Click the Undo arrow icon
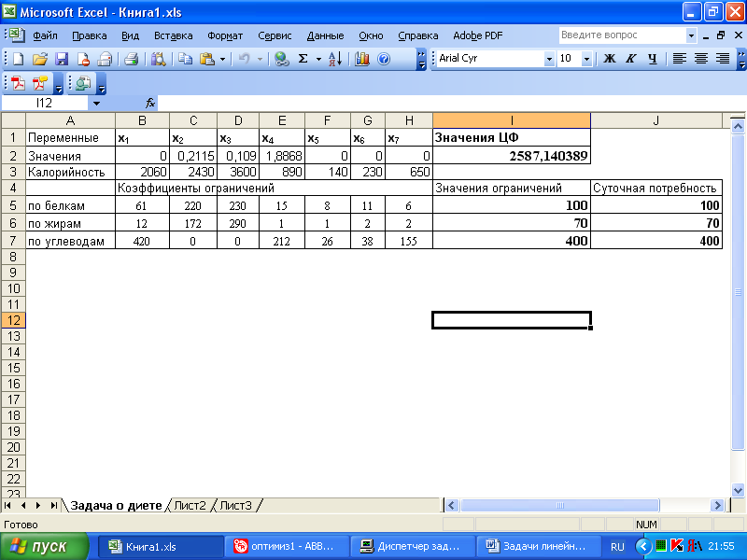The width and height of the screenshot is (747, 560). point(244,59)
